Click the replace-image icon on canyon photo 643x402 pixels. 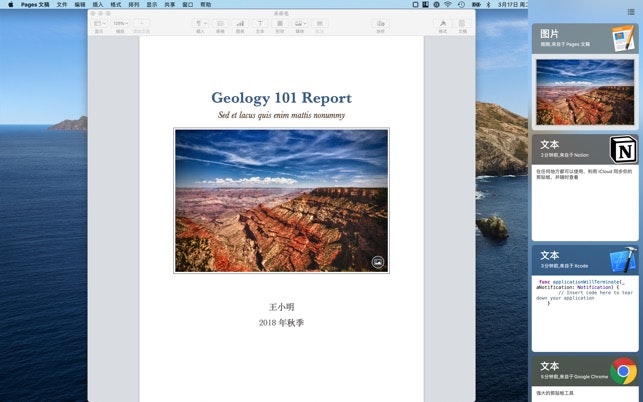tap(378, 262)
